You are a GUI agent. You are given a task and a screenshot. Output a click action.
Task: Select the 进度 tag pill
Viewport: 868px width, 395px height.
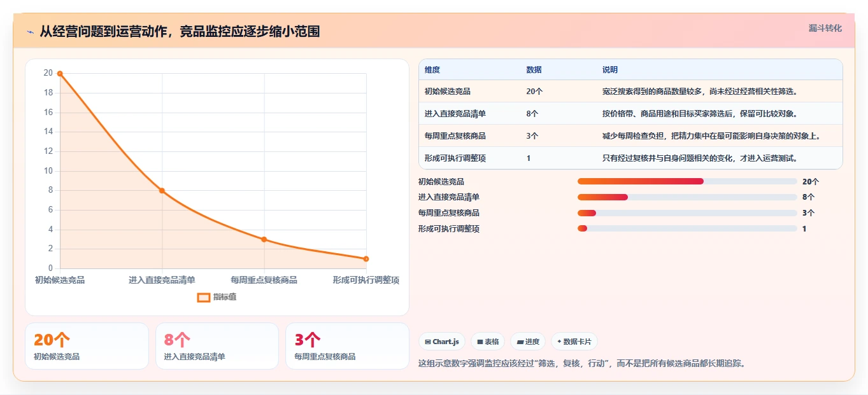(528, 342)
